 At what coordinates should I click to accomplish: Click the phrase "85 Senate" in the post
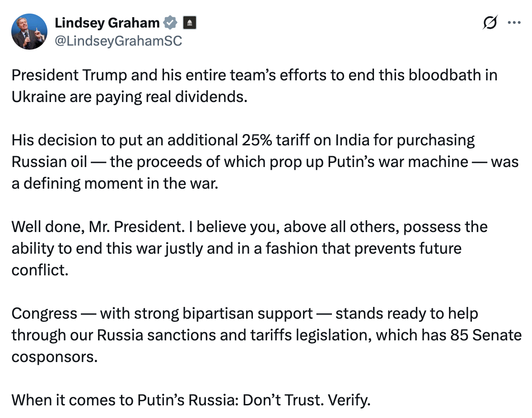pos(486,335)
